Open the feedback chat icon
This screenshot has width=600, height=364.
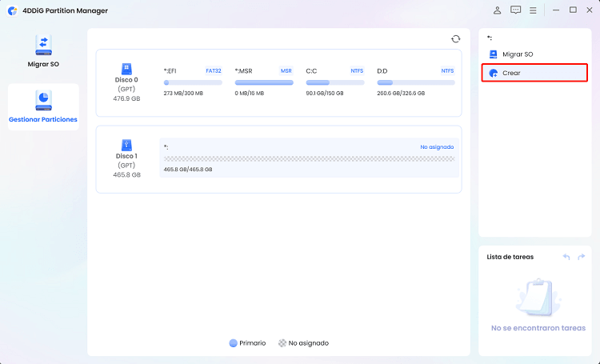pyautogui.click(x=515, y=10)
